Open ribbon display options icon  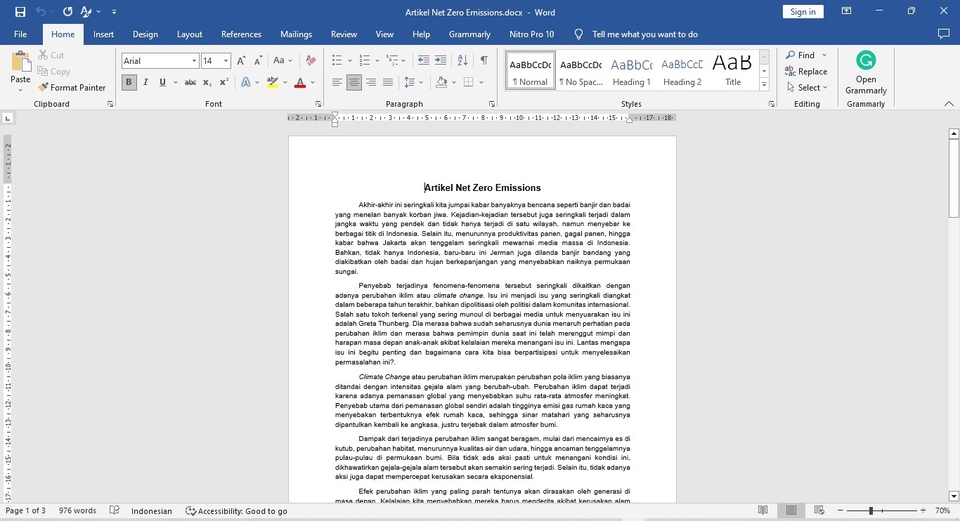pyautogui.click(x=846, y=11)
